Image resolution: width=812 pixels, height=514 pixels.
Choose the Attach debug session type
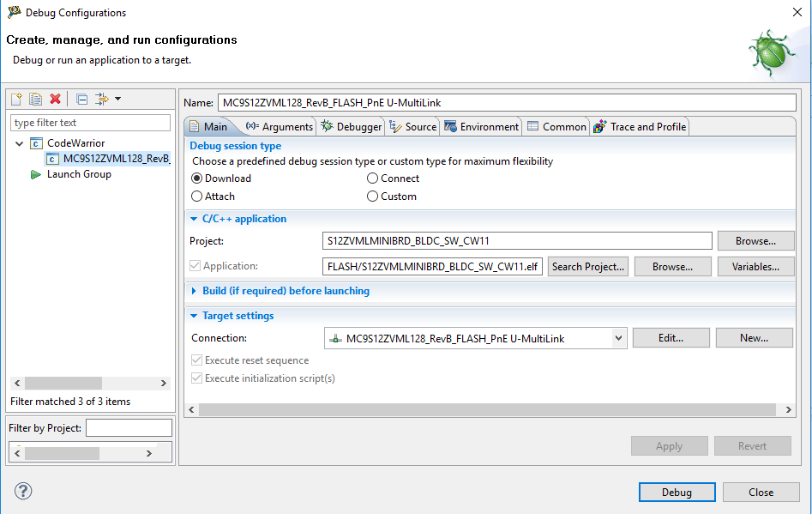(197, 197)
